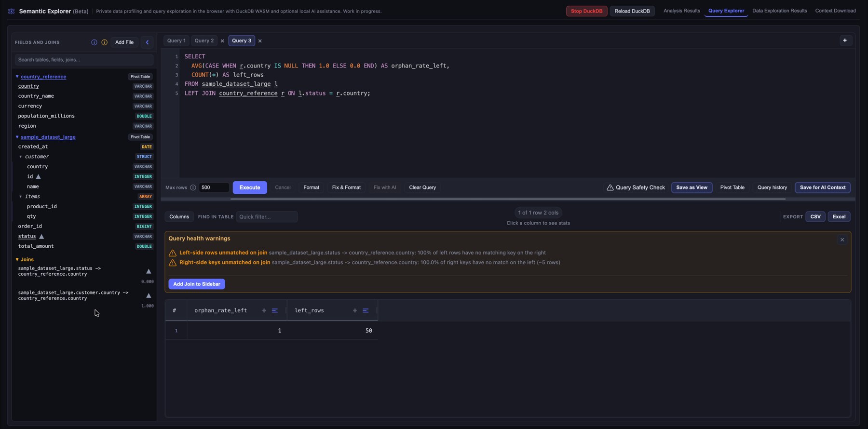
Task: Open Pivot Table for sample_dataset_large
Action: pyautogui.click(x=140, y=137)
